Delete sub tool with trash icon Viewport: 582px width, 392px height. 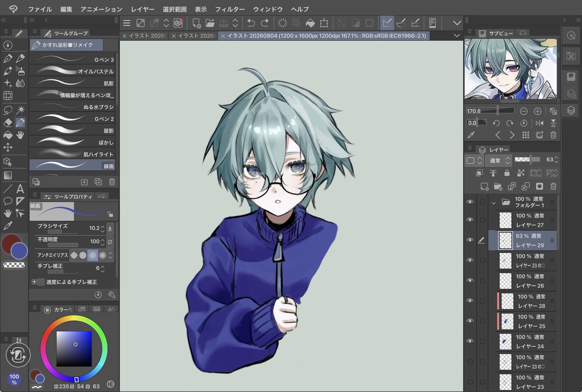[112, 182]
